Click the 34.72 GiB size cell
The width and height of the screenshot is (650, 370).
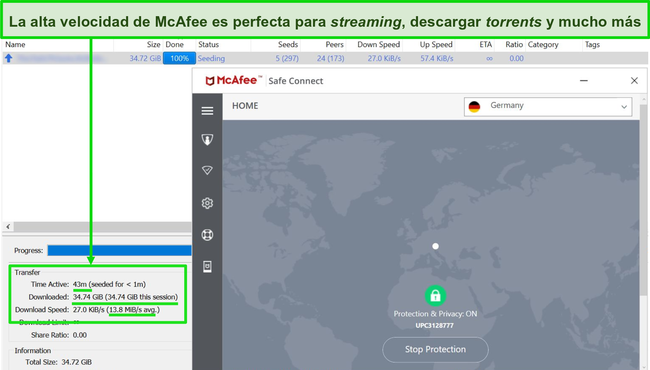[145, 58]
